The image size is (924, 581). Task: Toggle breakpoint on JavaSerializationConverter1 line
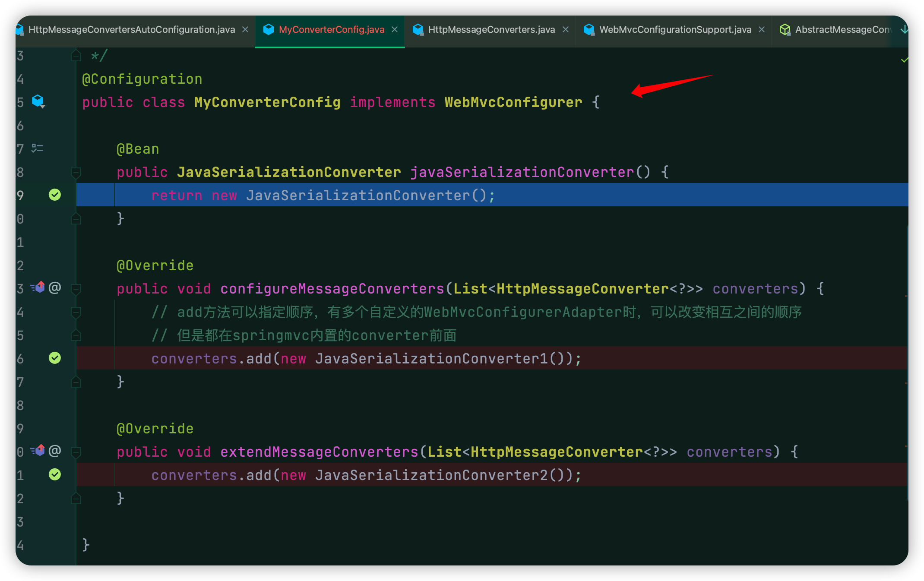[x=55, y=358]
